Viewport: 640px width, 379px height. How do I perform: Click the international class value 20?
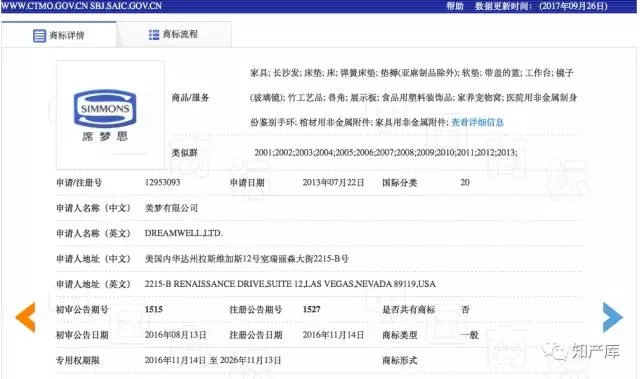click(x=465, y=182)
